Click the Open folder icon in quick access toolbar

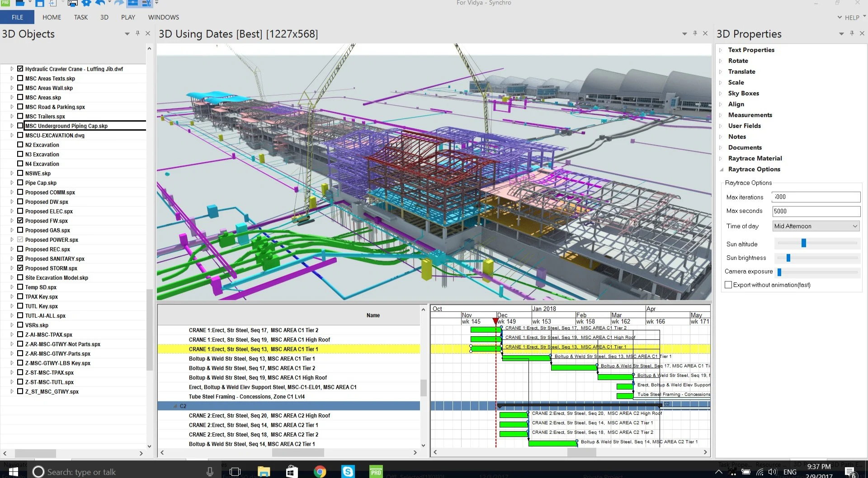tap(20, 3)
